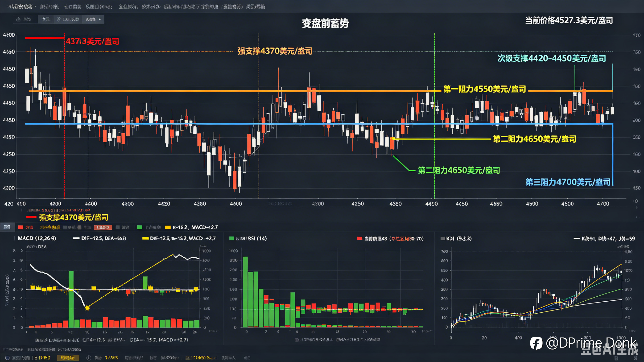Select the blue 第三阻力4700美元/盎司 annotation
Screen dimensions: 644x362
click(568, 182)
